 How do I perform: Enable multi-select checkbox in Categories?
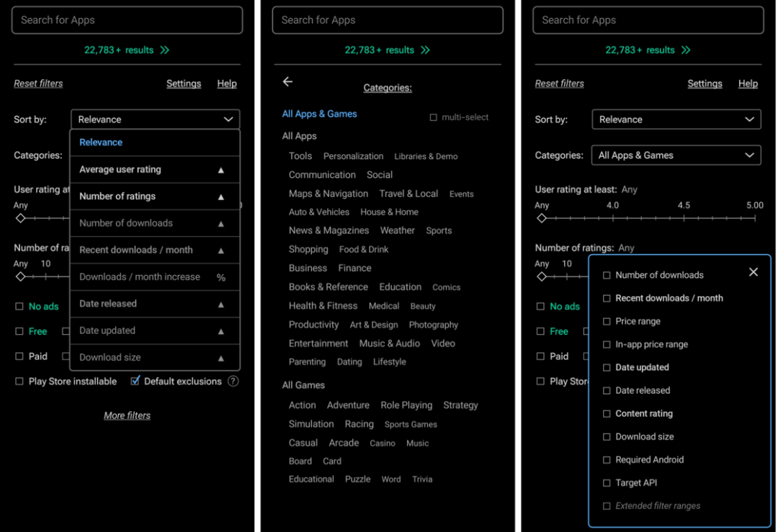(x=434, y=117)
